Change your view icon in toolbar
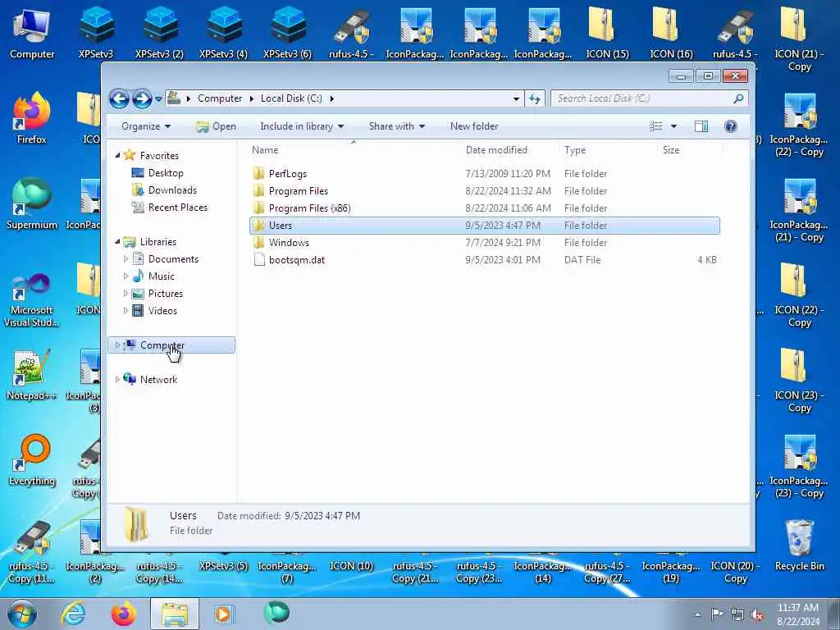Viewport: 840px width, 630px height. (x=655, y=126)
